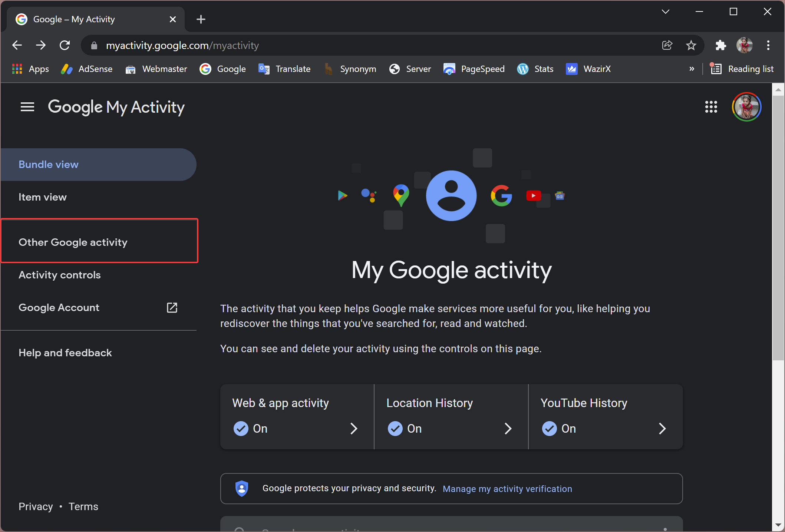This screenshot has height=532, width=785.
Task: Open the AdSense bookmark
Action: pyautogui.click(x=86, y=69)
